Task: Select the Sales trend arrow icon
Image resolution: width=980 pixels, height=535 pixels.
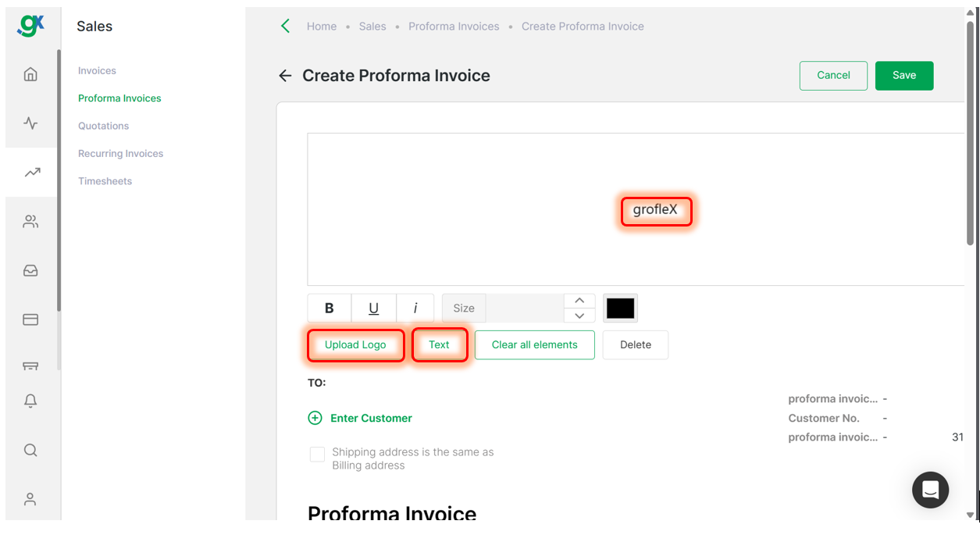Action: tap(32, 173)
